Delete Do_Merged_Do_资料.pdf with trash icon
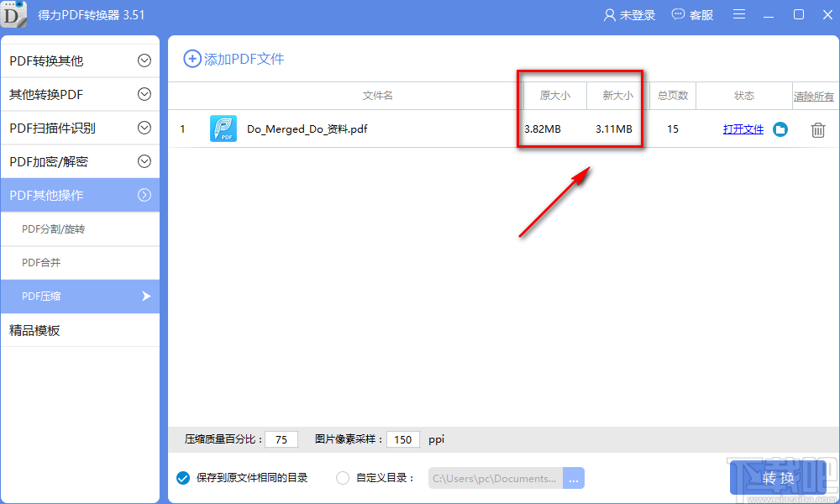Viewport: 840px width, 504px height. pos(817,129)
